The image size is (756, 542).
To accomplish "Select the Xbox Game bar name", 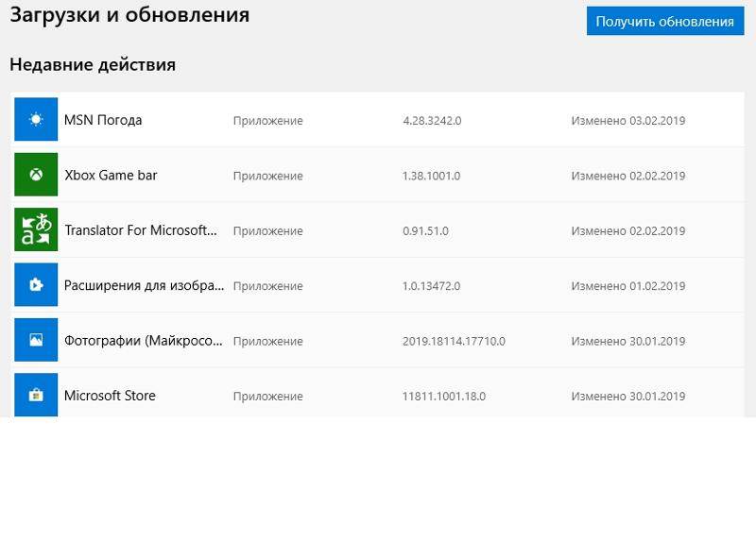I will pyautogui.click(x=111, y=175).
